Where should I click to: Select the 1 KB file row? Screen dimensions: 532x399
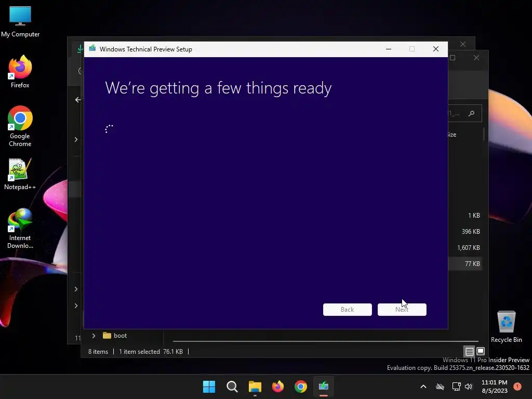pos(465,216)
